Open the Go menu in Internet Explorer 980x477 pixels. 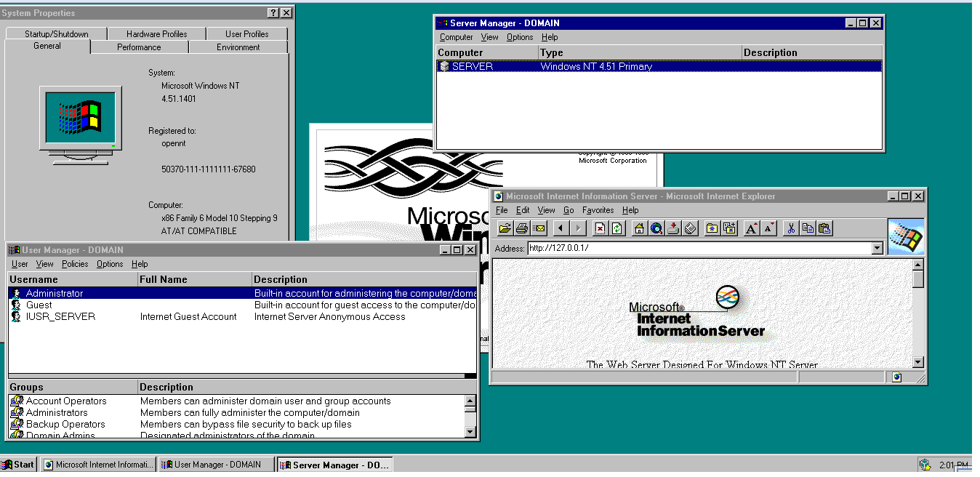tap(569, 210)
